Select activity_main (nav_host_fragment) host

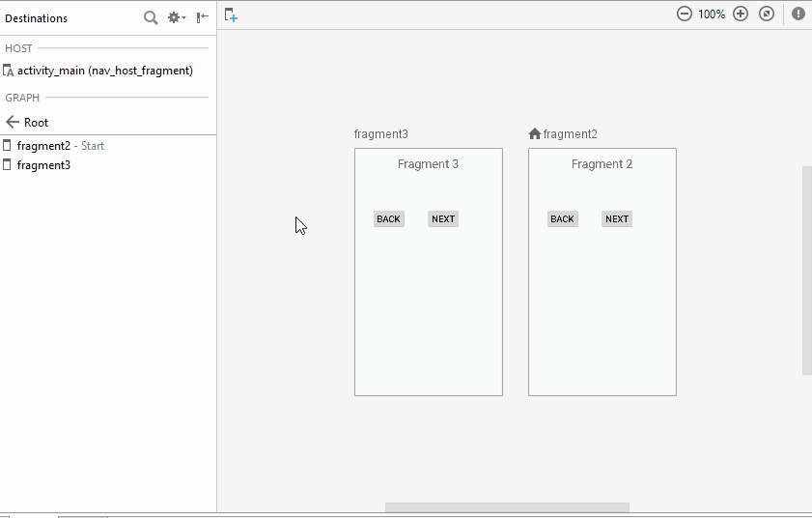[104, 71]
